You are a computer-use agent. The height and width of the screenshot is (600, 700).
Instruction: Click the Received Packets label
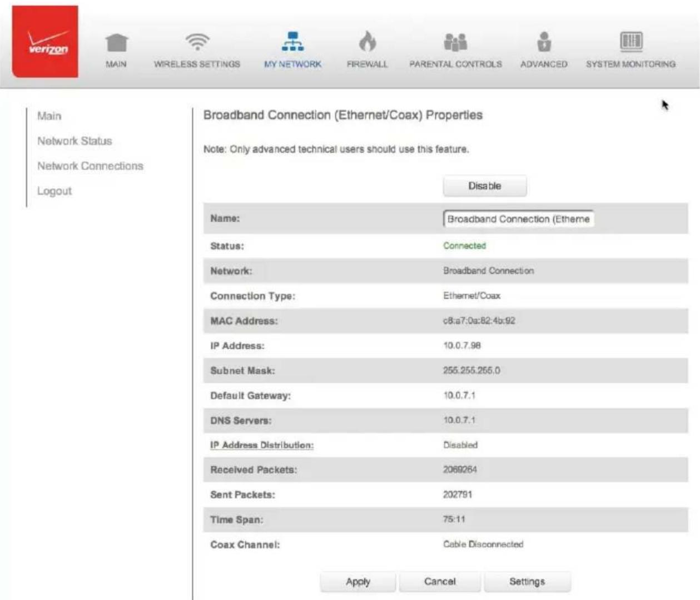pyautogui.click(x=254, y=470)
